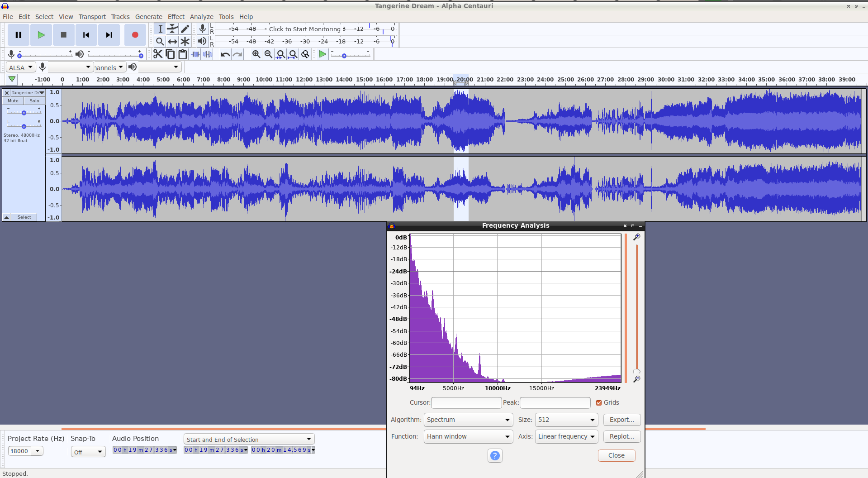
Task: Open Start and End of Selection dropdown
Action: click(x=249, y=440)
